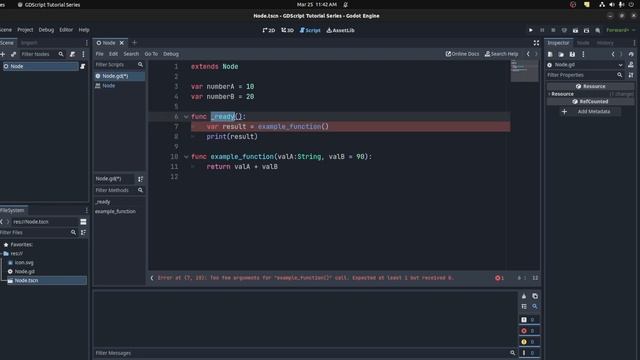The width and height of the screenshot is (640, 360).
Task: Collapse duplicate output messages icon
Action: click(524, 307)
